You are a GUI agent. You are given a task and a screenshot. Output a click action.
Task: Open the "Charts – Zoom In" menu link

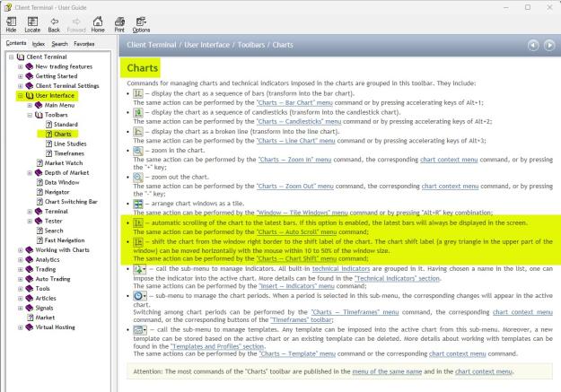pyautogui.click(x=294, y=160)
